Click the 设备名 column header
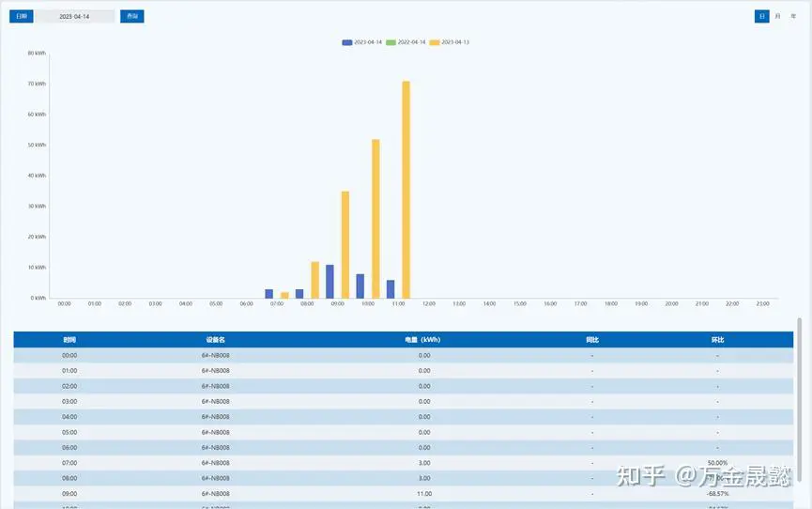The height and width of the screenshot is (509, 812). point(215,339)
